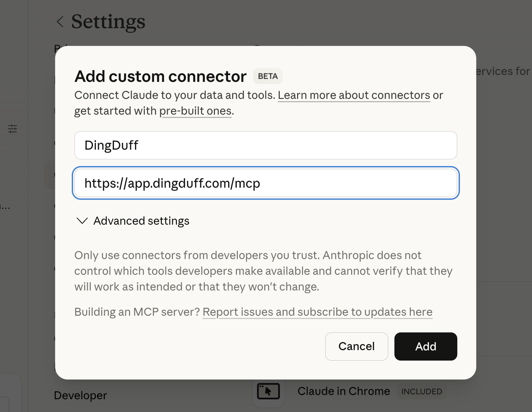Screen dimensions: 532x412
Task: Click the "Add custom connector" dialog title
Action: [x=161, y=76]
